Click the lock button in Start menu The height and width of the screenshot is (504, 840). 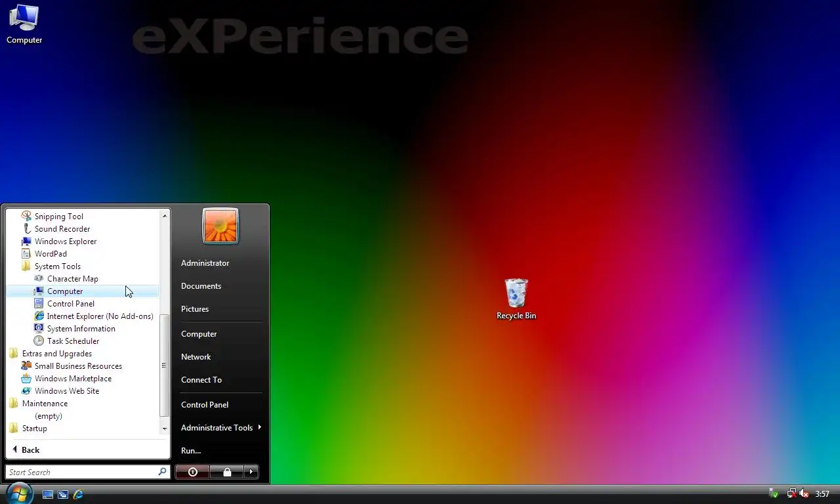(227, 472)
